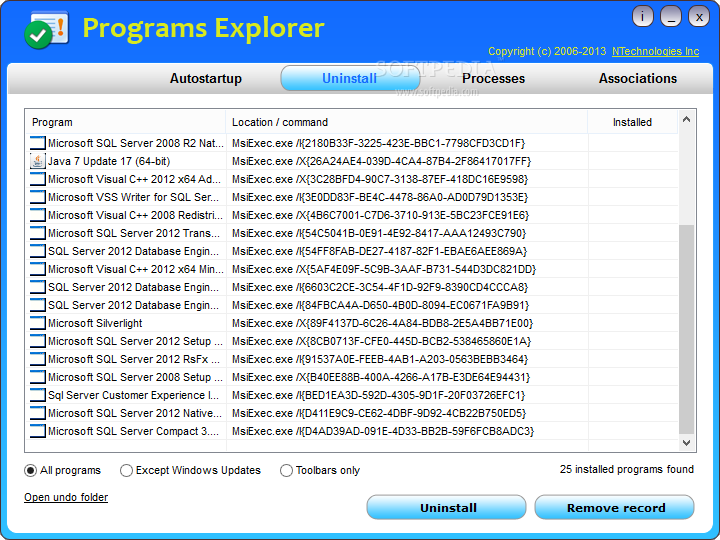Select Microsoft SQL Server 2012 RsFx ... row
This screenshot has width=720, height=540.
coord(352,359)
